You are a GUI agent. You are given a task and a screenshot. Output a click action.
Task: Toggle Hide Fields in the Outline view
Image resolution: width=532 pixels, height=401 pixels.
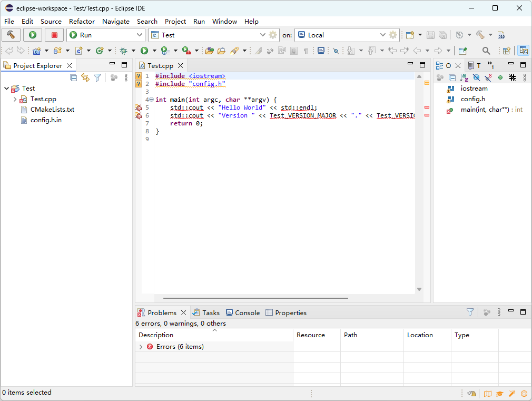476,77
